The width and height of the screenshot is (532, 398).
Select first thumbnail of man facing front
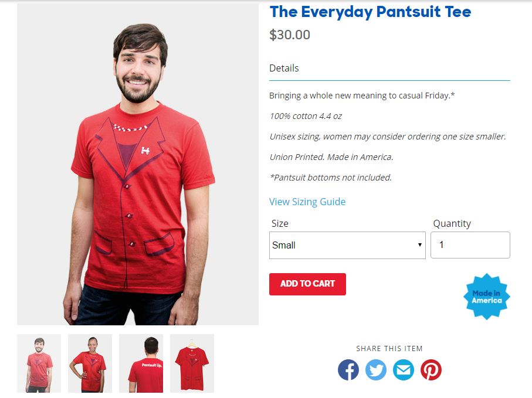click(x=39, y=363)
